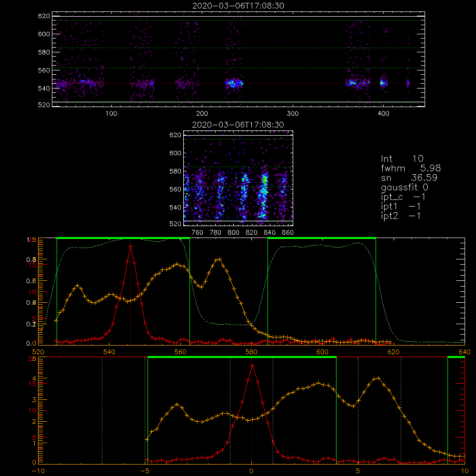Select the 'sn 36.59' readout line

[x=409, y=178]
